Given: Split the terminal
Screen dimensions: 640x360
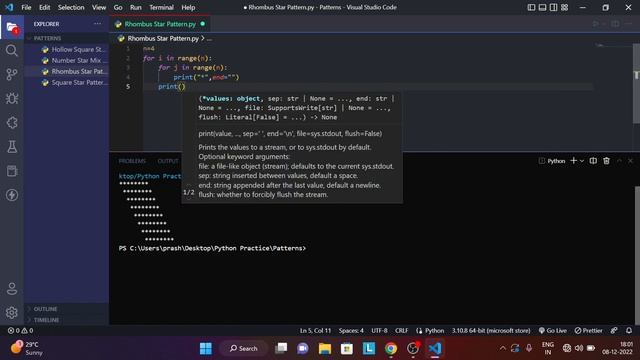Looking at the screenshot, I should 593,161.
